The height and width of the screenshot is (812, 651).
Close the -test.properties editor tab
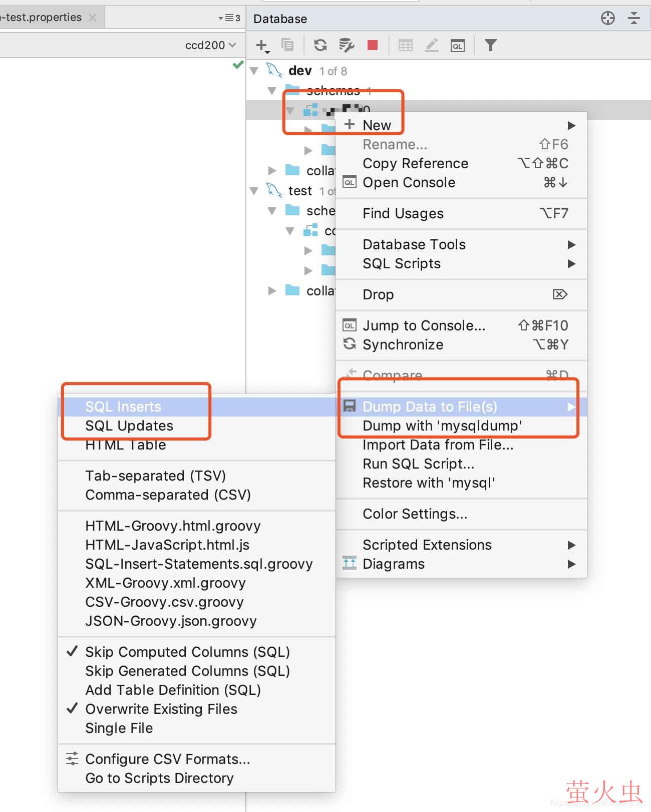pyautogui.click(x=93, y=18)
